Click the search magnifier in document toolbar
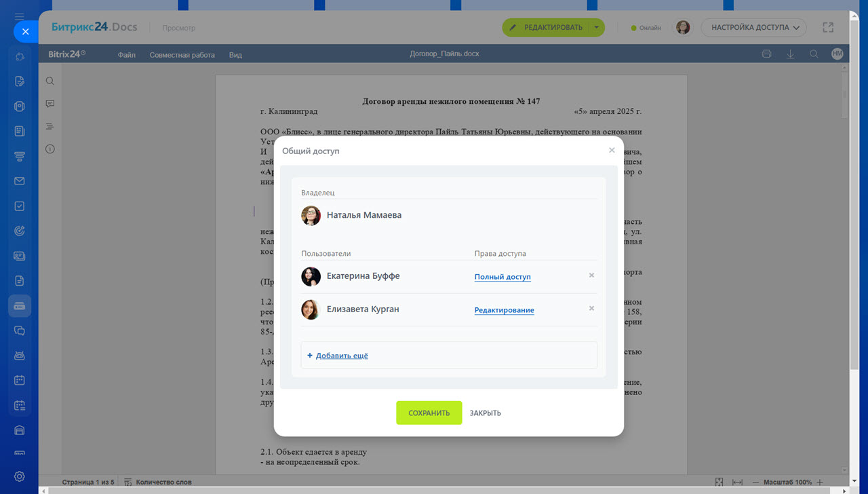Viewport: 868px width, 494px height. 814,54
